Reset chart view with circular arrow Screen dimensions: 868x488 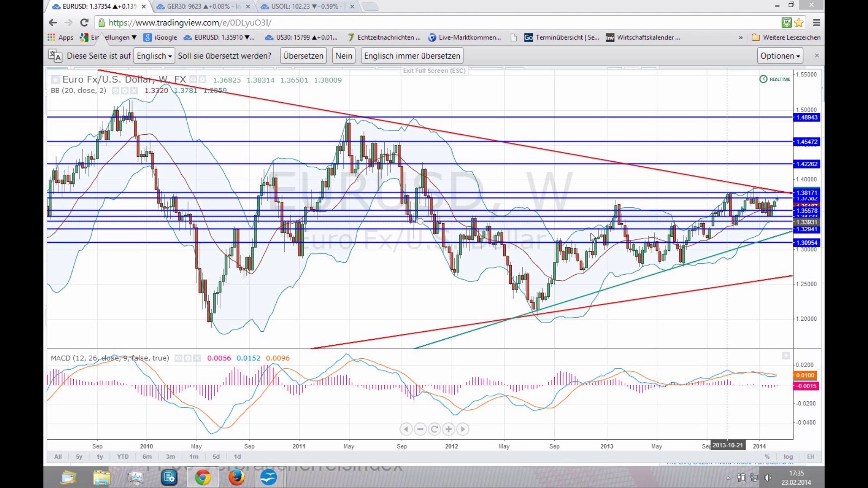click(434, 429)
